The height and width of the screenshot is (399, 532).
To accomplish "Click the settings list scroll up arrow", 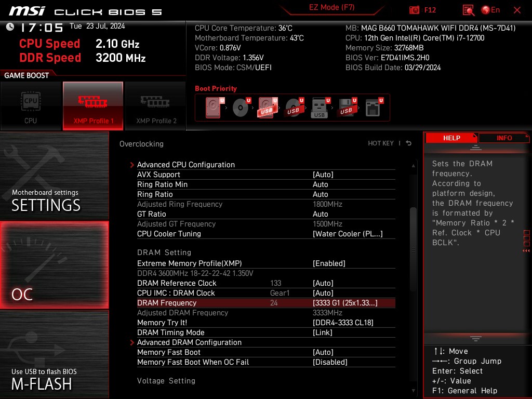I will click(413, 166).
